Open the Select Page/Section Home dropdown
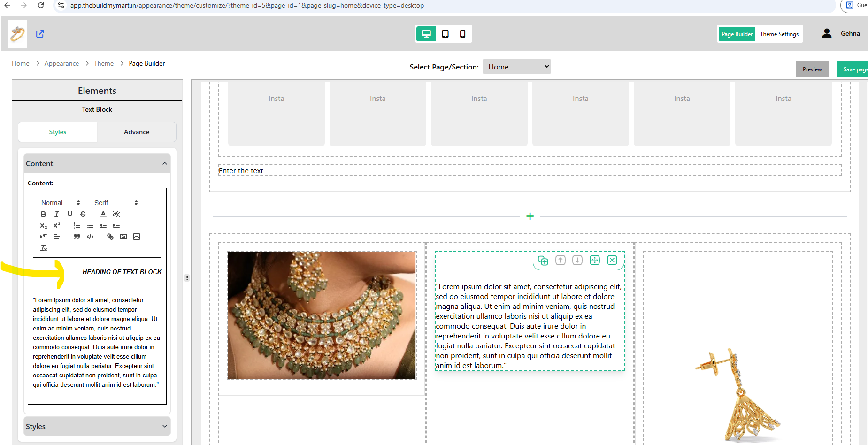868x445 pixels. pos(517,67)
